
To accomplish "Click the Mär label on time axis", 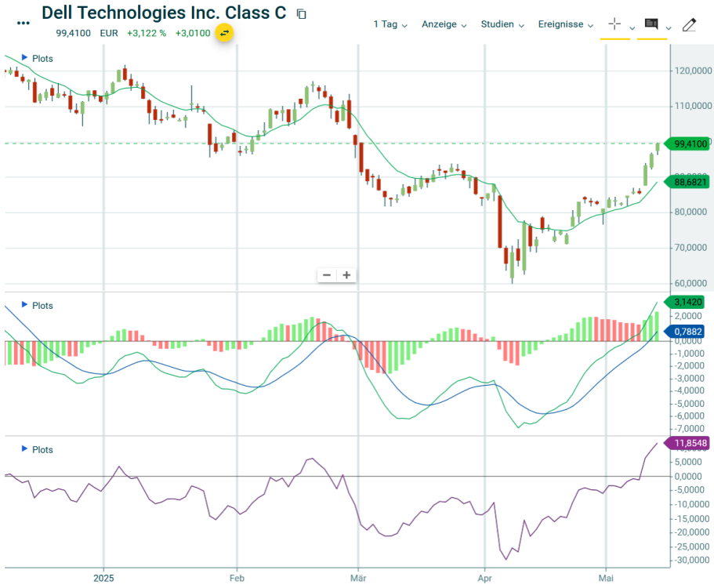I will (358, 578).
